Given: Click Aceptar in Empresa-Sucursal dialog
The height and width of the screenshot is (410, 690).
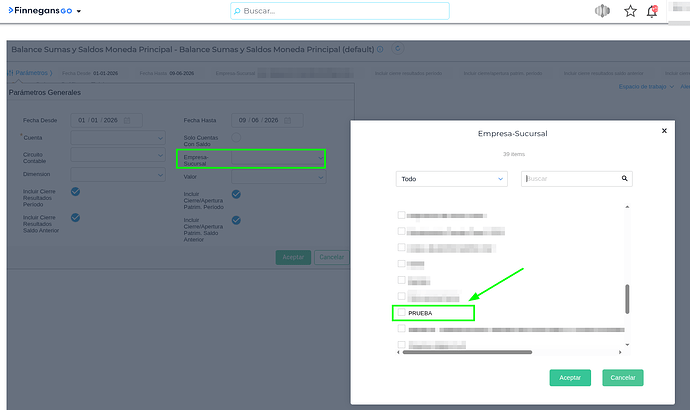Looking at the screenshot, I should [x=570, y=378].
